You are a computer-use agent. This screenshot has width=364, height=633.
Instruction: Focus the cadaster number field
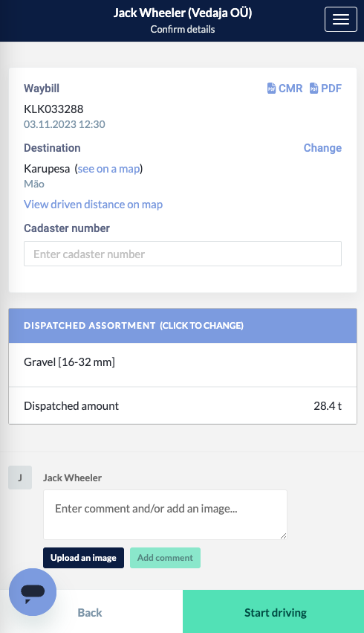pyautogui.click(x=183, y=254)
